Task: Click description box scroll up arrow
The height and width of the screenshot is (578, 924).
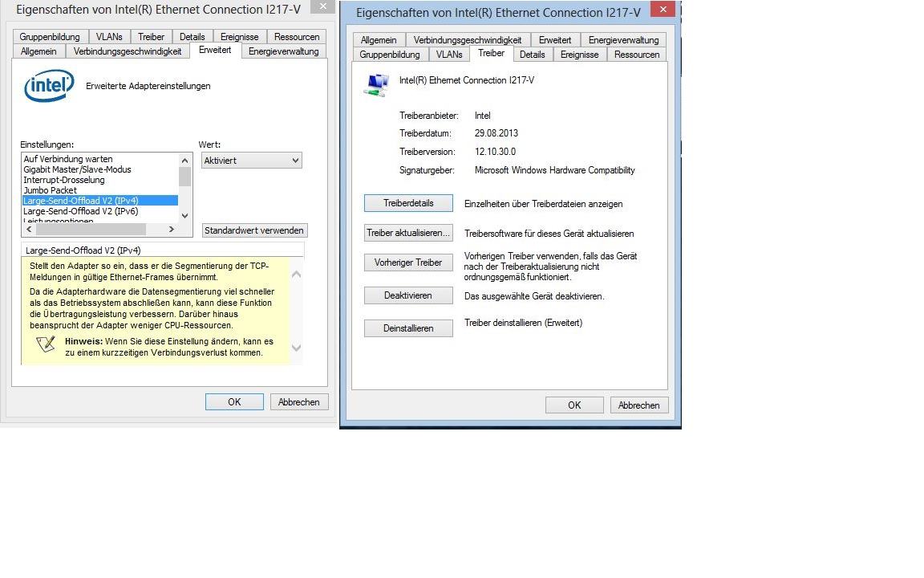Action: pyautogui.click(x=297, y=275)
